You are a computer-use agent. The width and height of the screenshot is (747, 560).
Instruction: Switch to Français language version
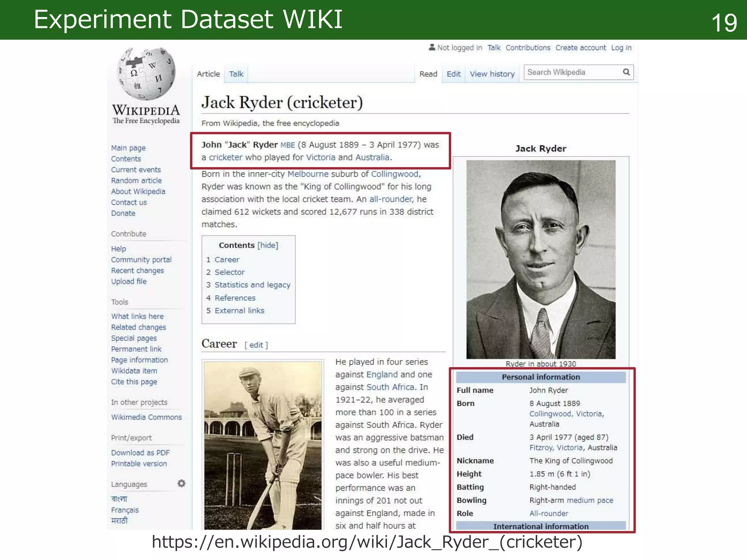[x=125, y=510]
